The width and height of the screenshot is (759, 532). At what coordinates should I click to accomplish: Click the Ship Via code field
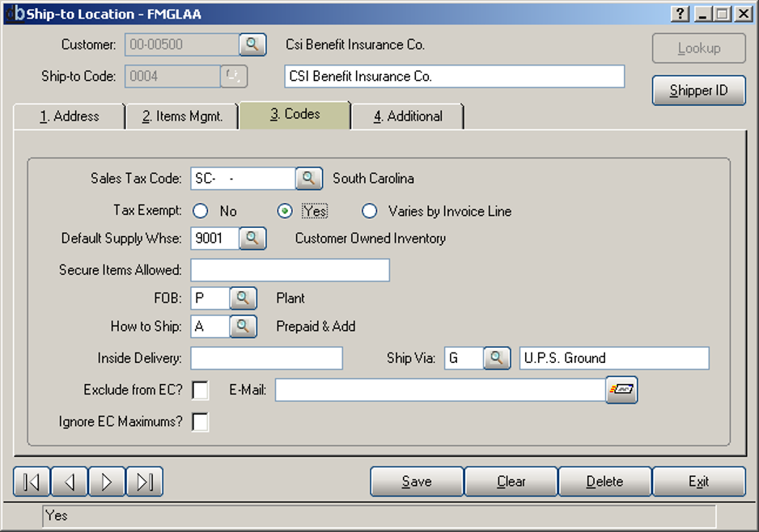click(464, 358)
